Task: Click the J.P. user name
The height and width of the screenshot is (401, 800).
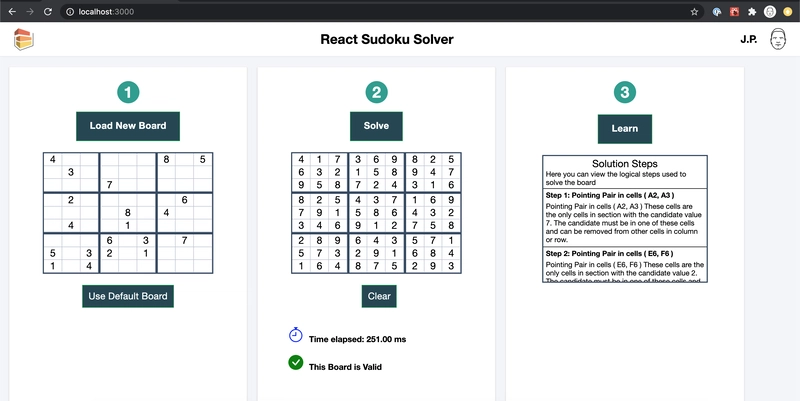Action: click(749, 39)
